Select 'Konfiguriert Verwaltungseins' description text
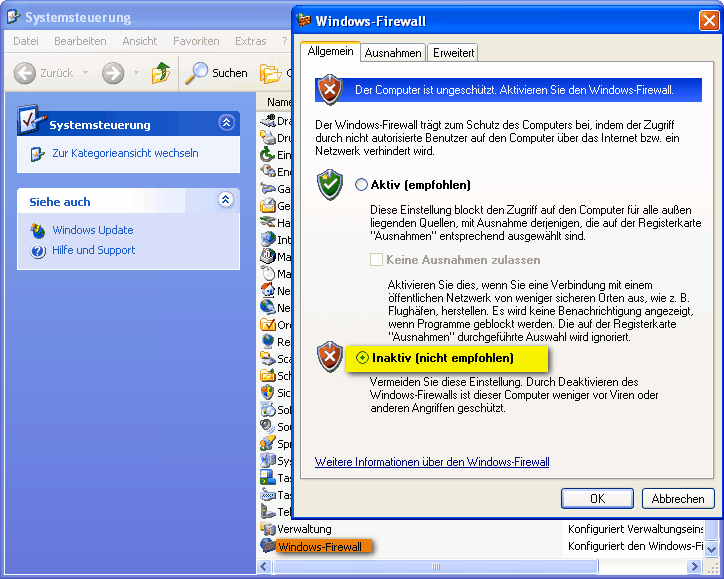This screenshot has height=579, width=724. [x=635, y=529]
